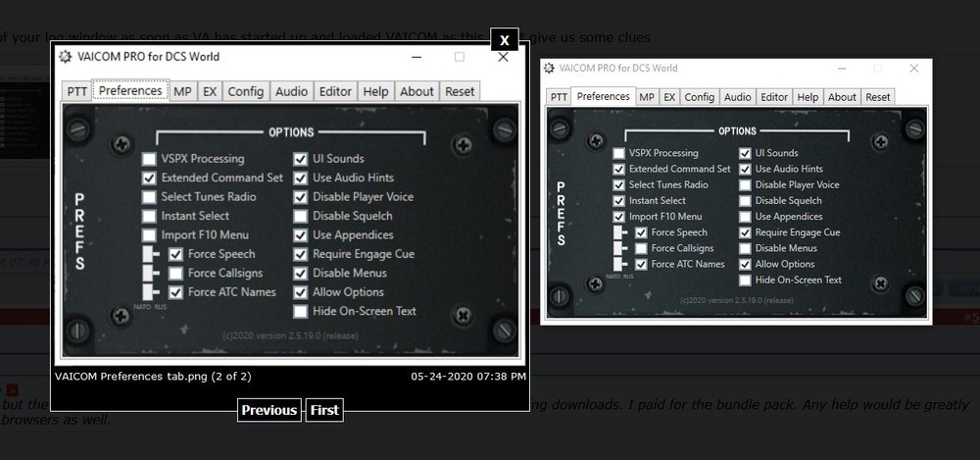The width and height of the screenshot is (980, 460).
Task: Click the OPTIONS heading in right window
Action: pyautogui.click(x=738, y=131)
